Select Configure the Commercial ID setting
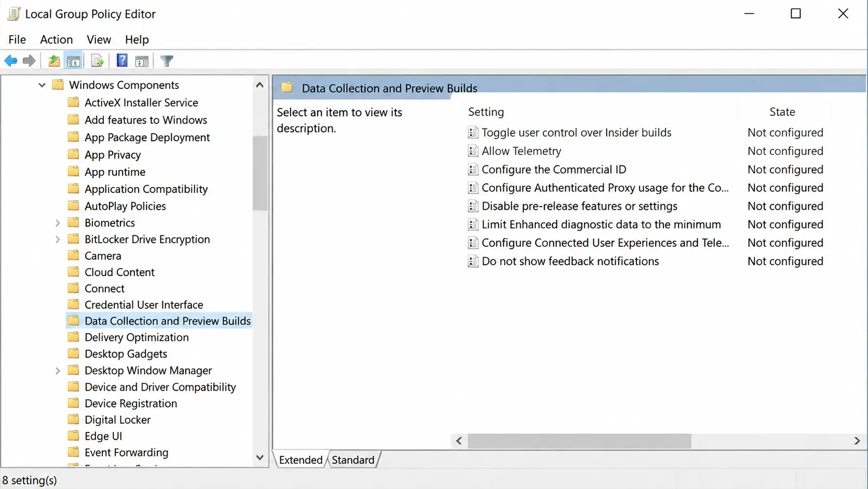This screenshot has width=868, height=489. pyautogui.click(x=554, y=169)
